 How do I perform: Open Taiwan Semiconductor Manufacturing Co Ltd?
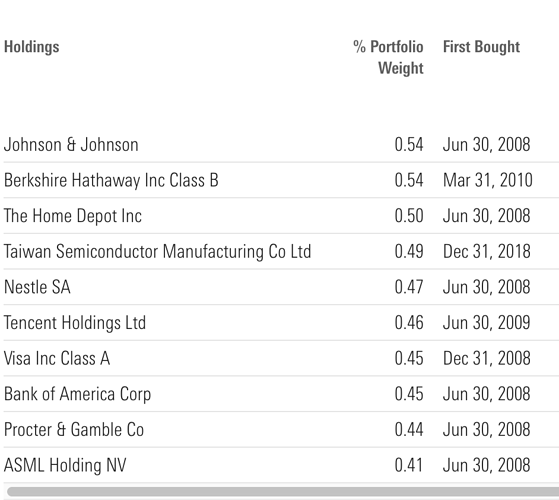(157, 252)
